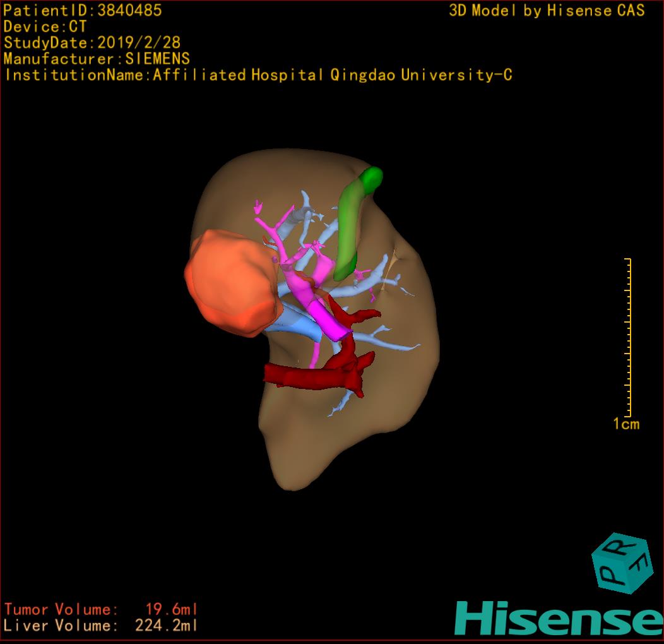Click the PatientID:3840485 text

(83, 10)
